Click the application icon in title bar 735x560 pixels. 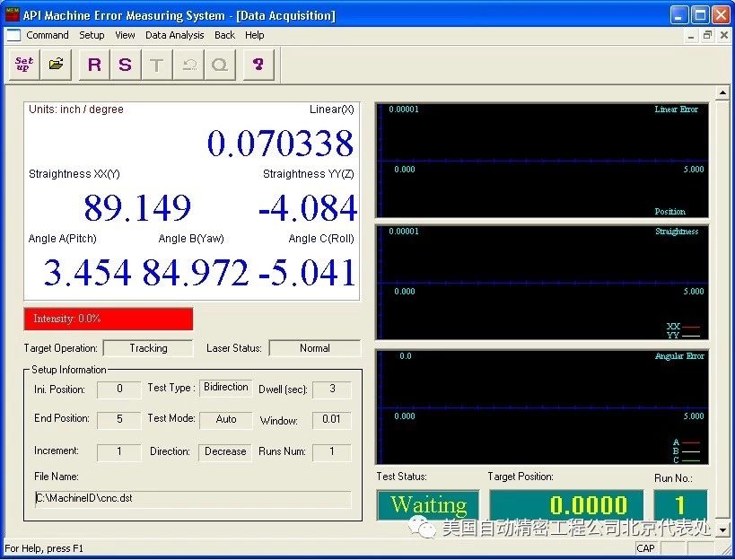[x=13, y=15]
